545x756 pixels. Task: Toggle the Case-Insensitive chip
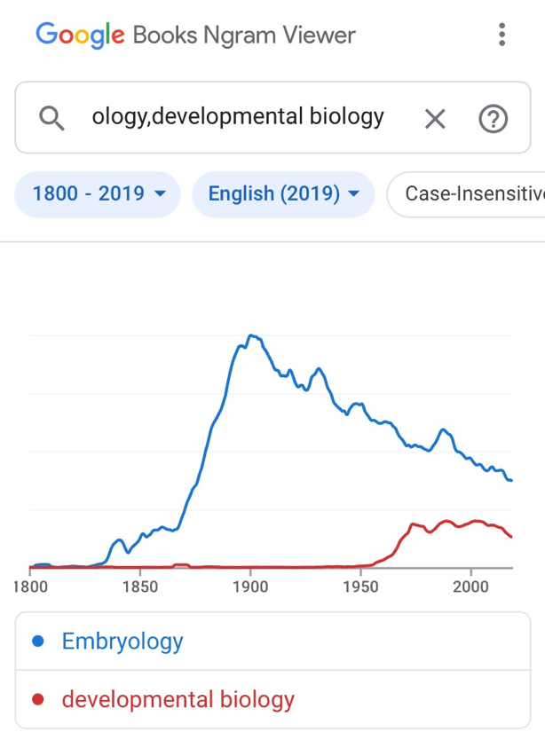470,194
